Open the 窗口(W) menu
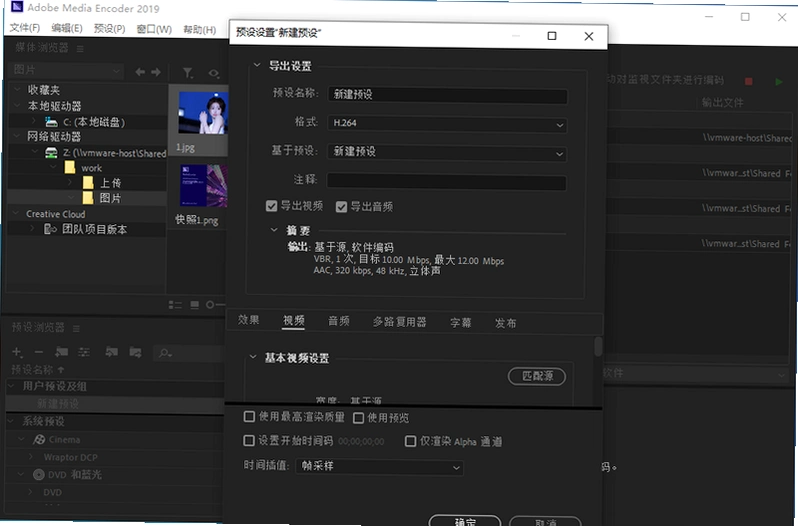Image resolution: width=798 pixels, height=526 pixels. (154, 29)
